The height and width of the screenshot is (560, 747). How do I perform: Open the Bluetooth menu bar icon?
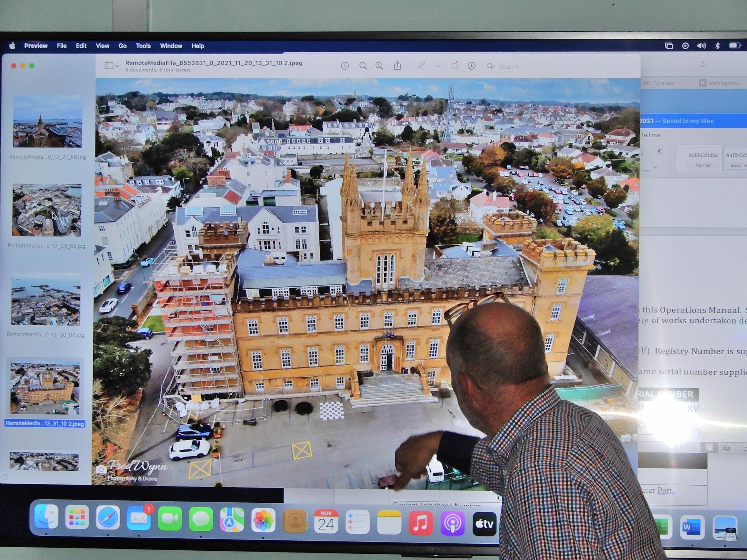717,46
